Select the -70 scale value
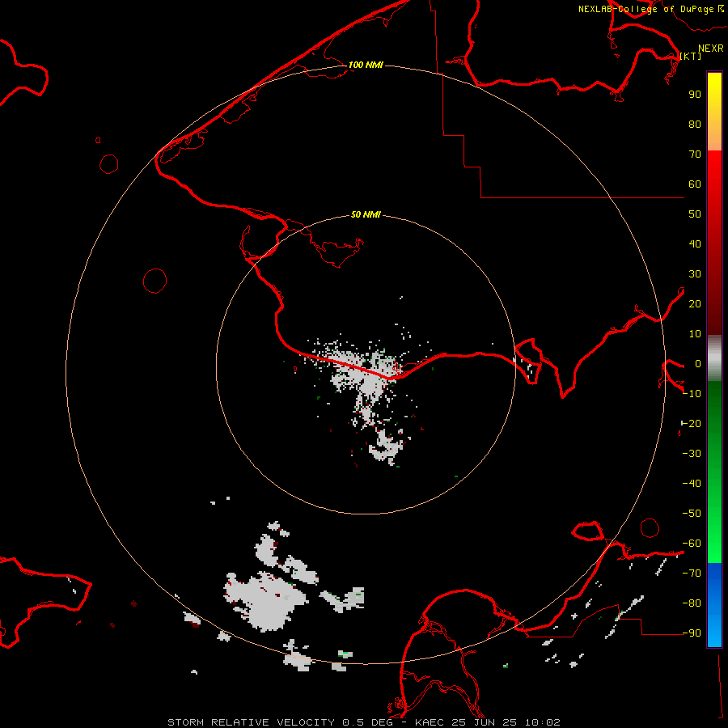 pyautogui.click(x=692, y=574)
